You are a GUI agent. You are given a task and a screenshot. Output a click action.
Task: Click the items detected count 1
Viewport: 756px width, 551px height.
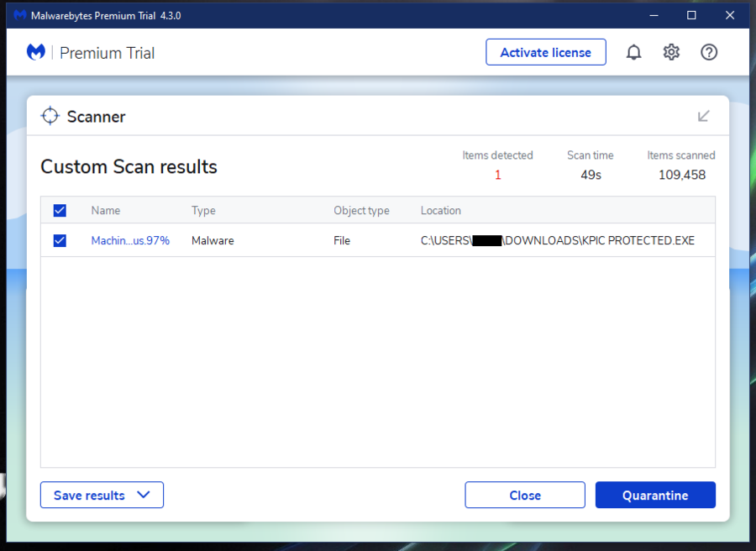point(497,175)
